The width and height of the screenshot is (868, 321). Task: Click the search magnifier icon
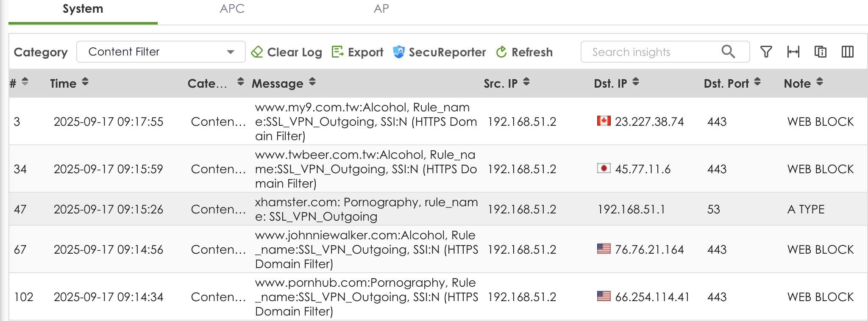click(x=728, y=51)
